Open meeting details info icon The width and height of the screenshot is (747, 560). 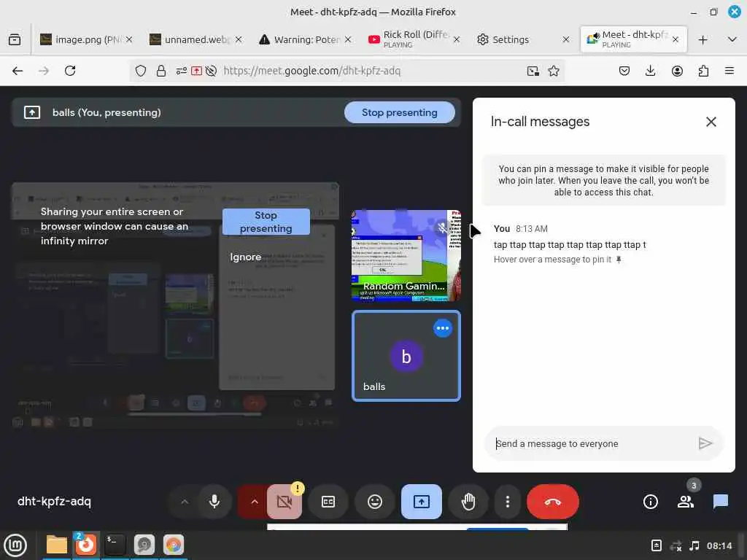coord(650,502)
